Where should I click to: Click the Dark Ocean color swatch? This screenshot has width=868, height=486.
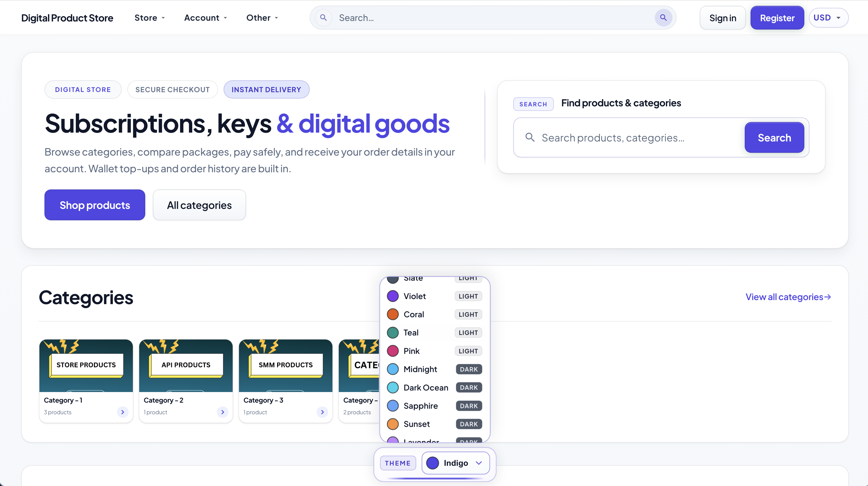tap(393, 387)
